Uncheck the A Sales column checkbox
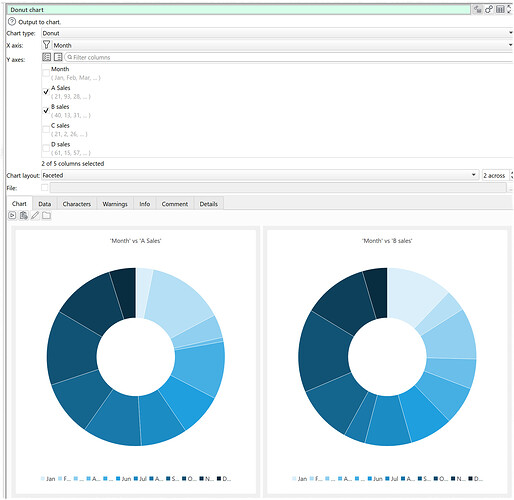This screenshot has height=500, width=514. point(46,92)
